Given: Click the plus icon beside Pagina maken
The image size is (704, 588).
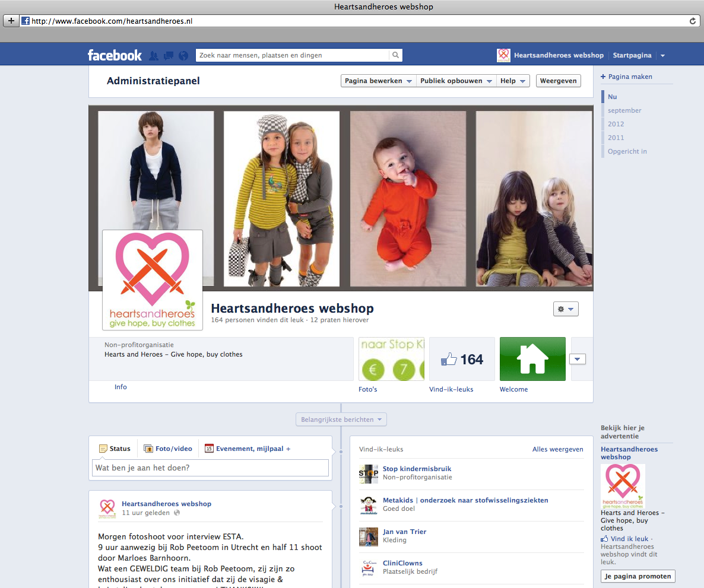Looking at the screenshot, I should (603, 77).
